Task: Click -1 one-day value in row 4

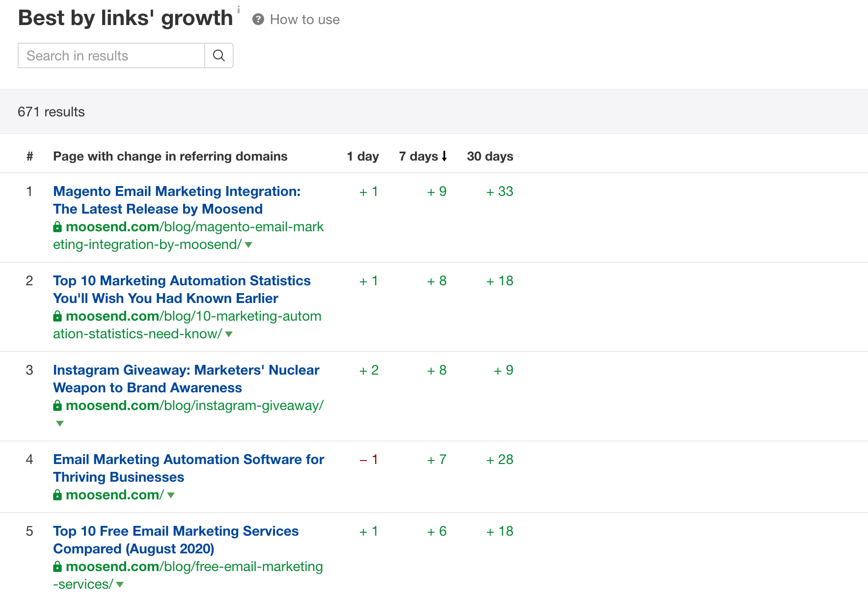Action: (369, 459)
